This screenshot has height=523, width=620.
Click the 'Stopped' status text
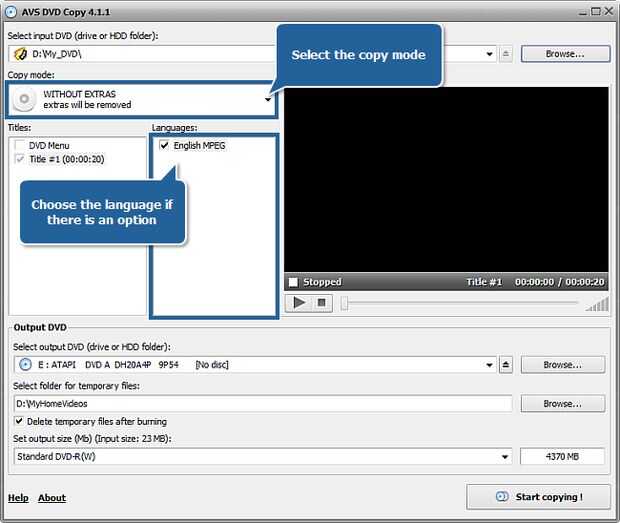(x=322, y=282)
